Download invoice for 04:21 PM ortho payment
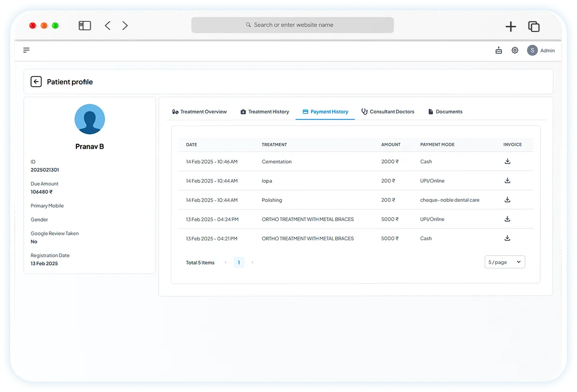This screenshot has width=577, height=392. tap(507, 238)
